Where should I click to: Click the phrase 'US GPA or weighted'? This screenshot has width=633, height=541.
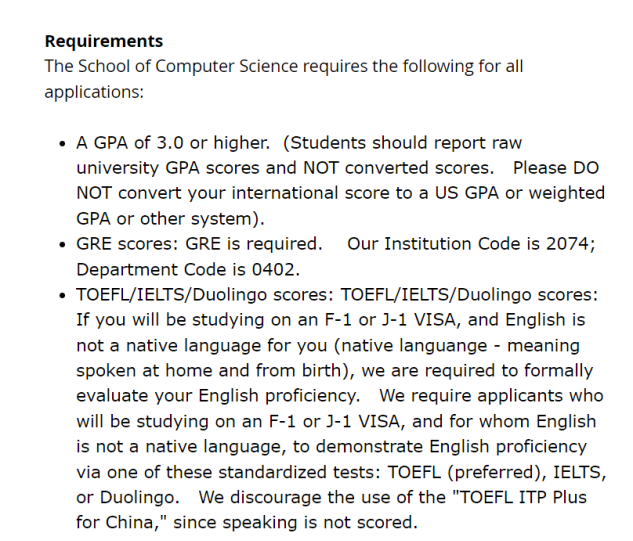[x=520, y=193]
